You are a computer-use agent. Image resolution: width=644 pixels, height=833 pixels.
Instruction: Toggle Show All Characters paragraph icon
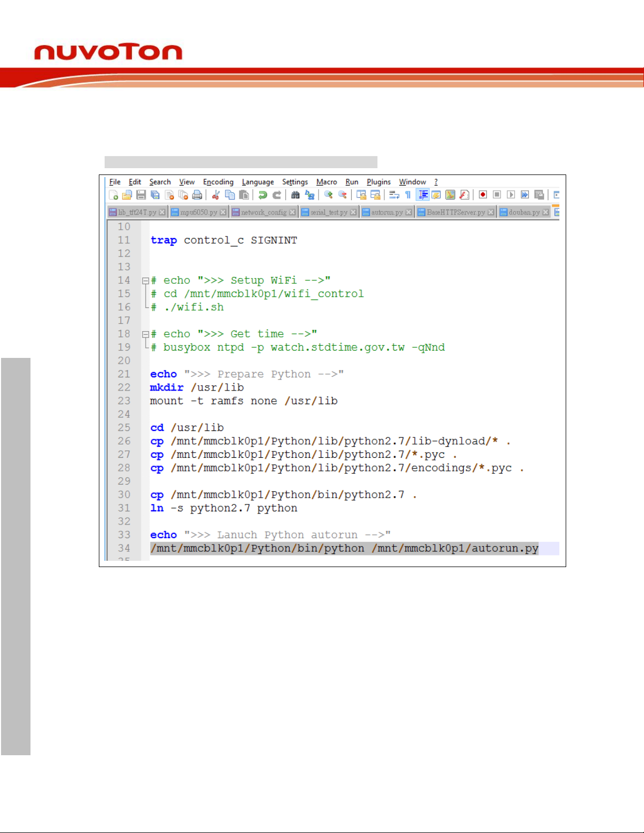(408, 195)
